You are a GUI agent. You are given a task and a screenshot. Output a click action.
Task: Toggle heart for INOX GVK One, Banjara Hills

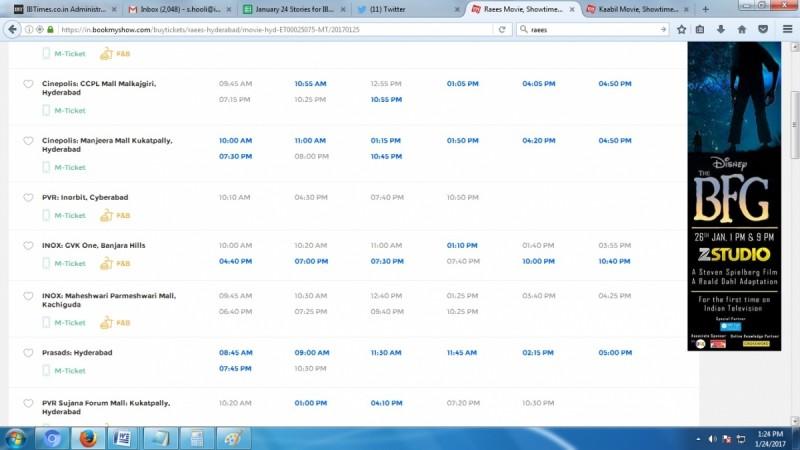(28, 245)
